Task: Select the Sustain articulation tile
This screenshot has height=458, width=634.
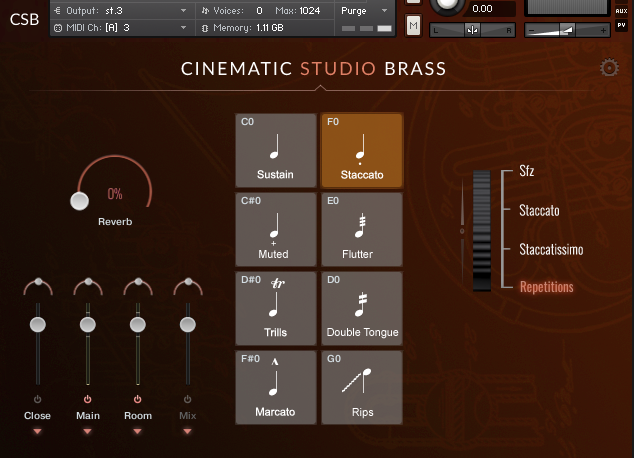Action: pos(275,150)
